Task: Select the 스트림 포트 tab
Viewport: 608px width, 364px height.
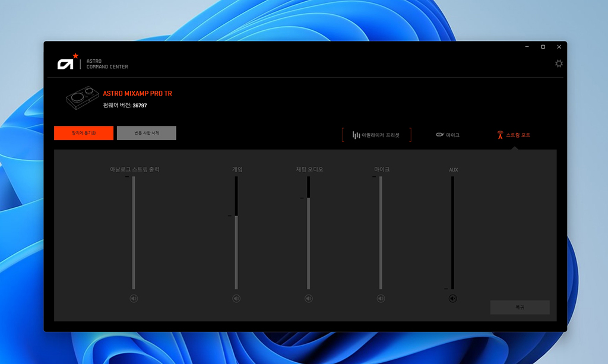Action: click(514, 135)
